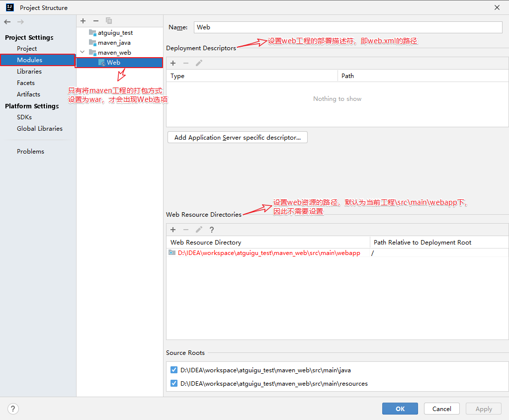Click the back navigation arrow

(7, 22)
